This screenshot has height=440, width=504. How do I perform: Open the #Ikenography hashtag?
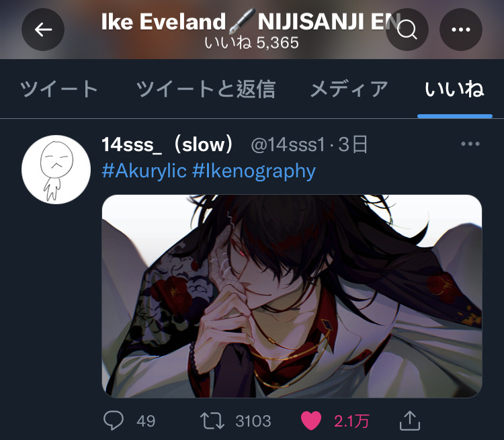point(254,171)
